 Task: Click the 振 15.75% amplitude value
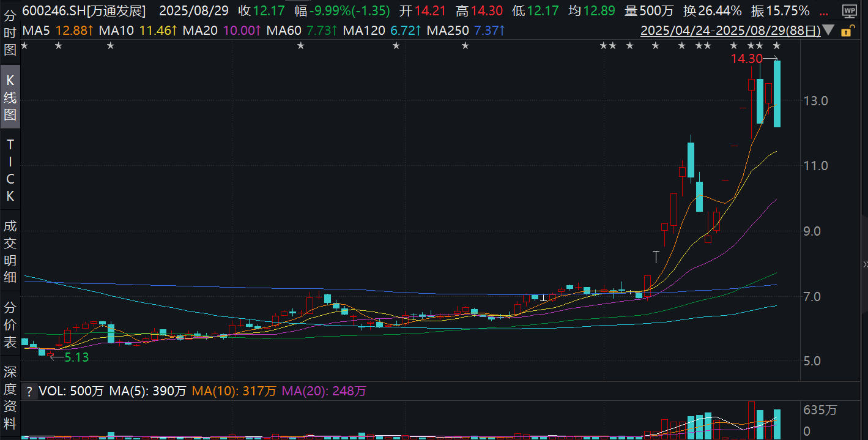pyautogui.click(x=781, y=10)
